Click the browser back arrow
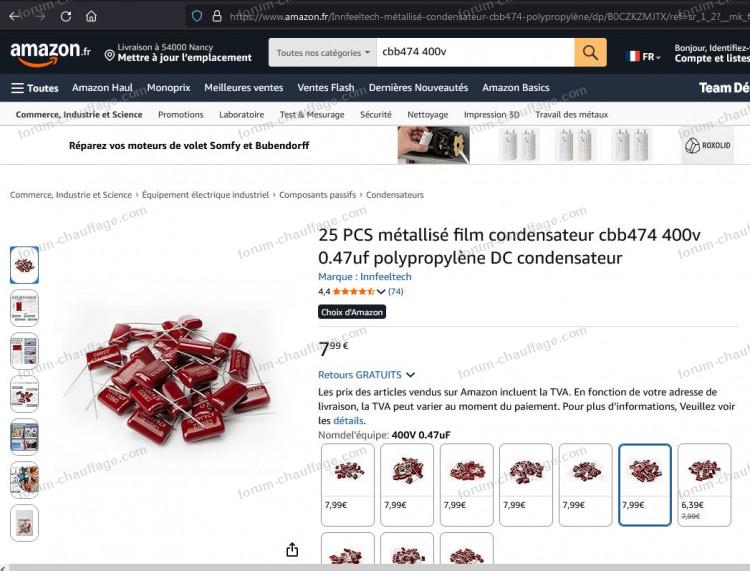This screenshot has height=571, width=750. tap(14, 16)
